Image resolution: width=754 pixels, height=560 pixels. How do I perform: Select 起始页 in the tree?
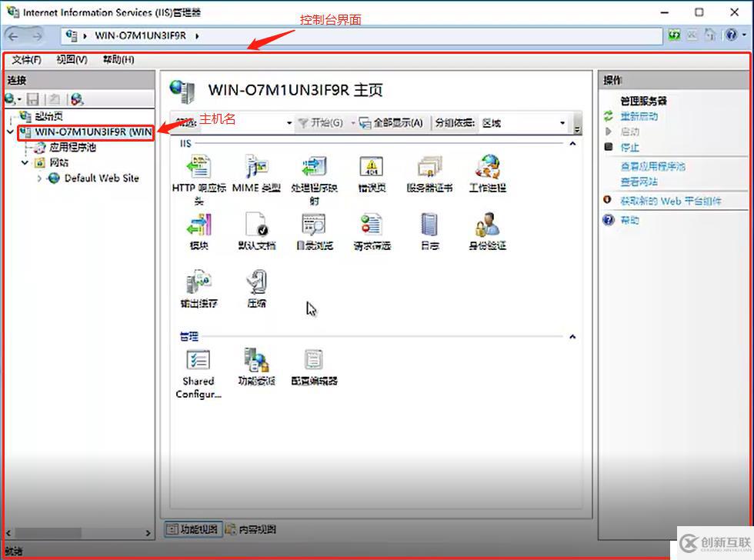pyautogui.click(x=48, y=116)
